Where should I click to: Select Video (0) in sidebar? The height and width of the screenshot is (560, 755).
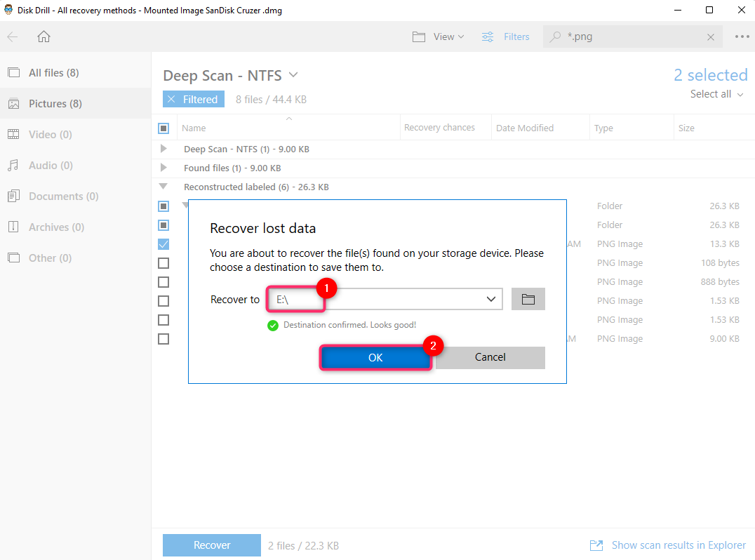point(76,134)
